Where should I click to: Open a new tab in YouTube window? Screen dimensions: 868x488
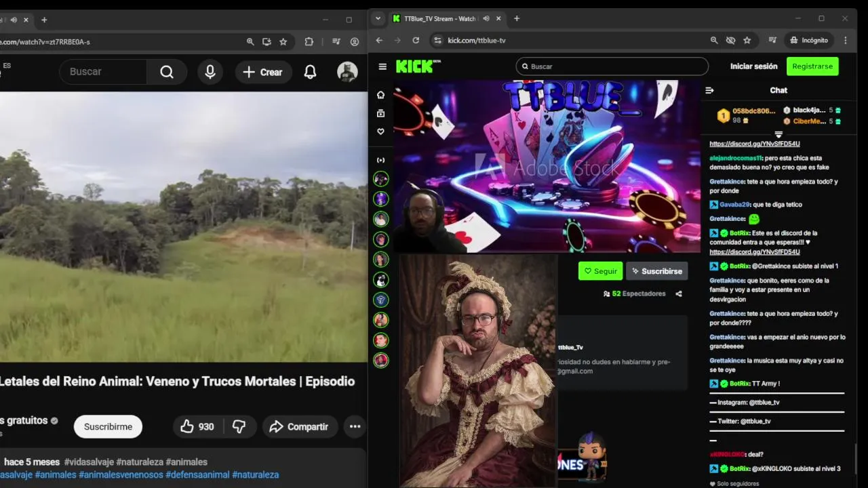coord(44,20)
